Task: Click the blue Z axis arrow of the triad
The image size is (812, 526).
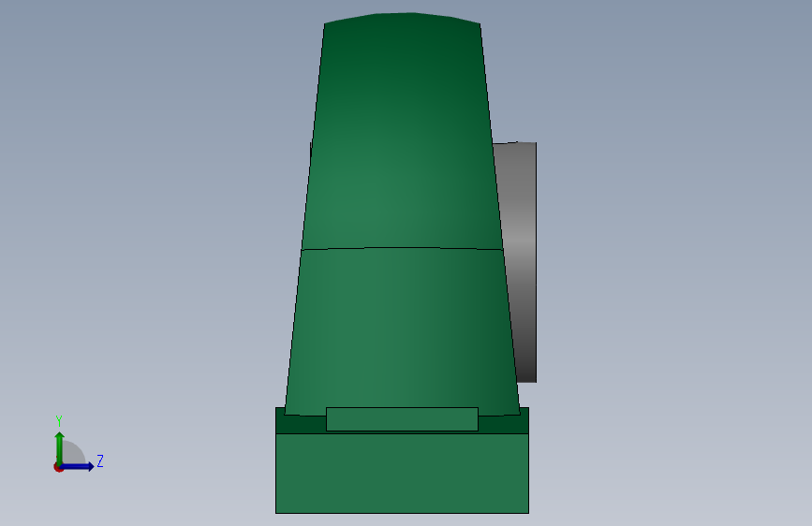Action: tap(78, 466)
